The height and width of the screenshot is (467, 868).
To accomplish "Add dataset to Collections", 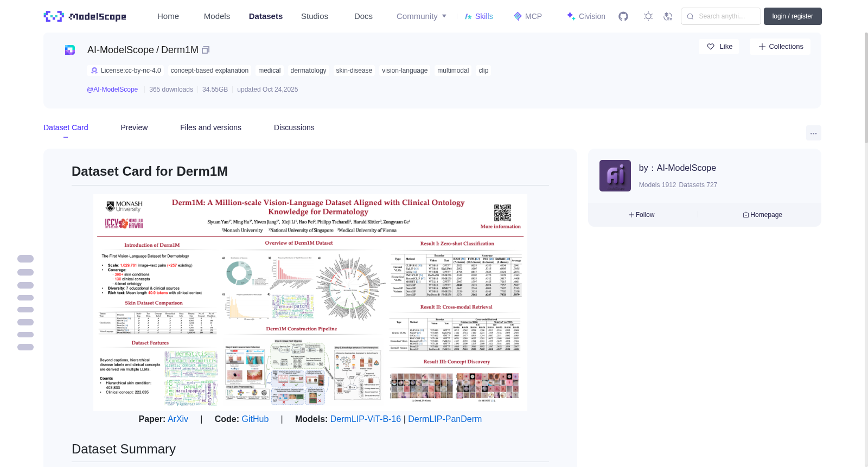I will point(780,47).
